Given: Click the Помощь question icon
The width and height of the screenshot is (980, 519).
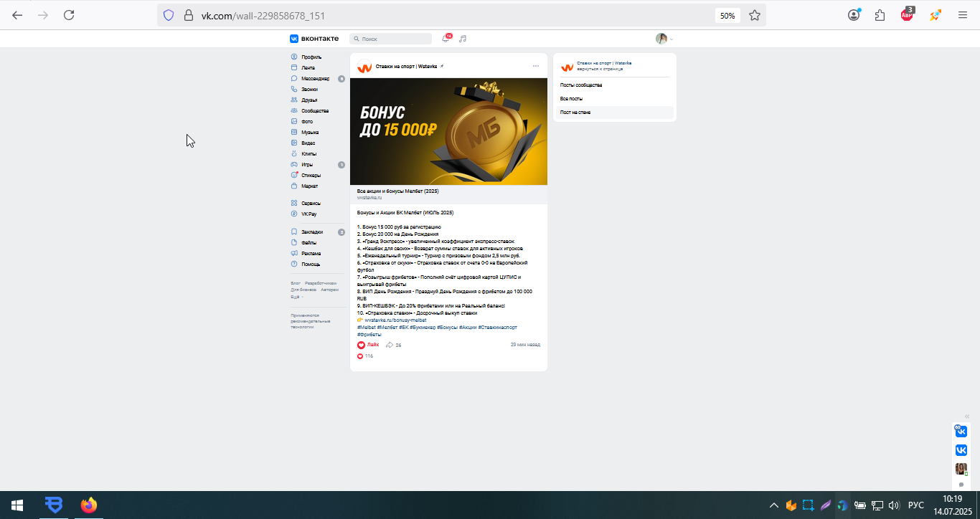Looking at the screenshot, I should coord(294,264).
